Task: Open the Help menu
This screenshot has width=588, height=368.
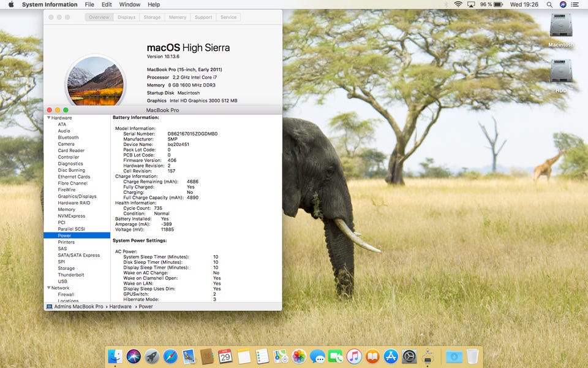Action: [x=154, y=4]
